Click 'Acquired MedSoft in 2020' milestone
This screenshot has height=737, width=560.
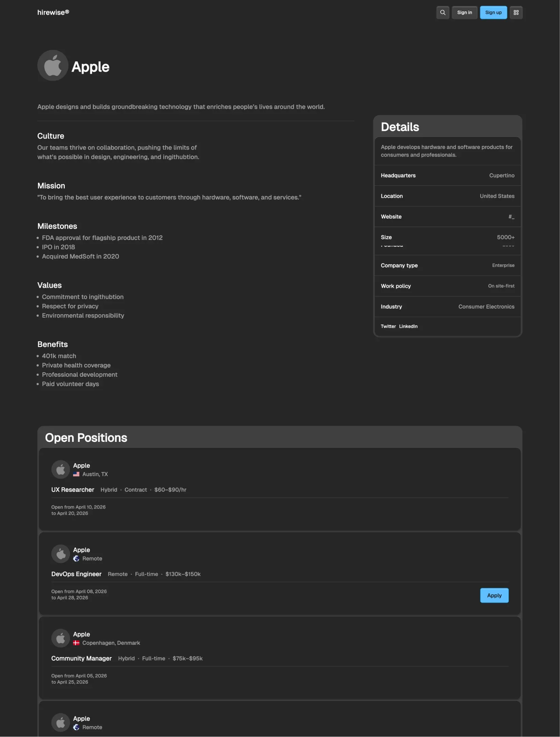(x=81, y=257)
